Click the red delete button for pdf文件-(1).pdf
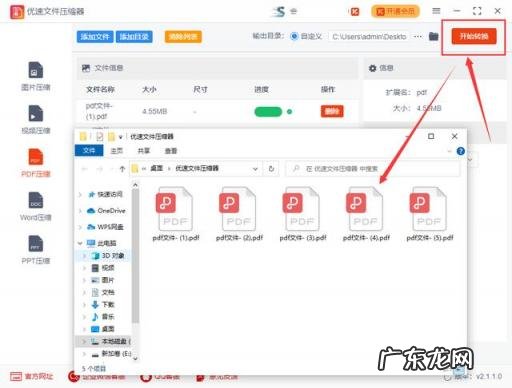This screenshot has width=512, height=388. (332, 111)
